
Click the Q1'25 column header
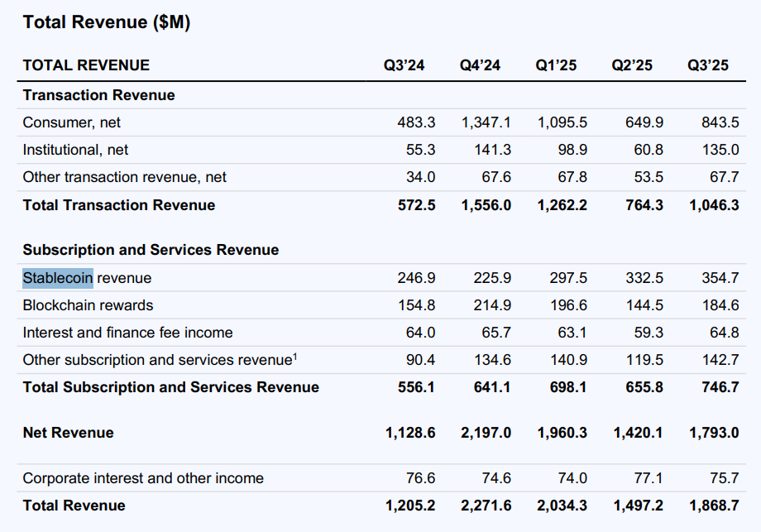[x=556, y=65]
